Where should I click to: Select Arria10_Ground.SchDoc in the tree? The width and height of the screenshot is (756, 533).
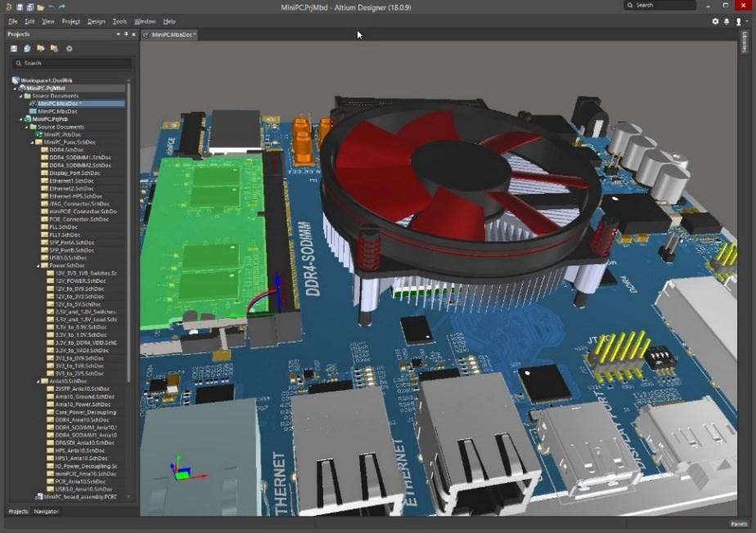(x=85, y=396)
